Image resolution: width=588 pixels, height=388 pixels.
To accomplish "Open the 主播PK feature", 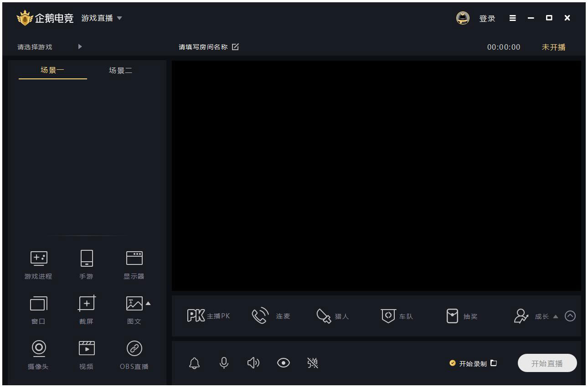I will (208, 316).
